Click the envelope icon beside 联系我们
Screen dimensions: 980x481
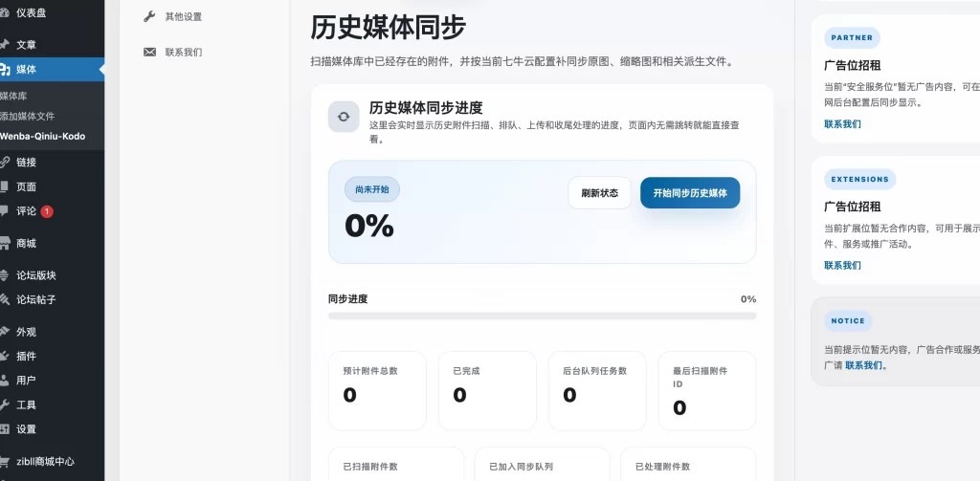click(x=149, y=53)
